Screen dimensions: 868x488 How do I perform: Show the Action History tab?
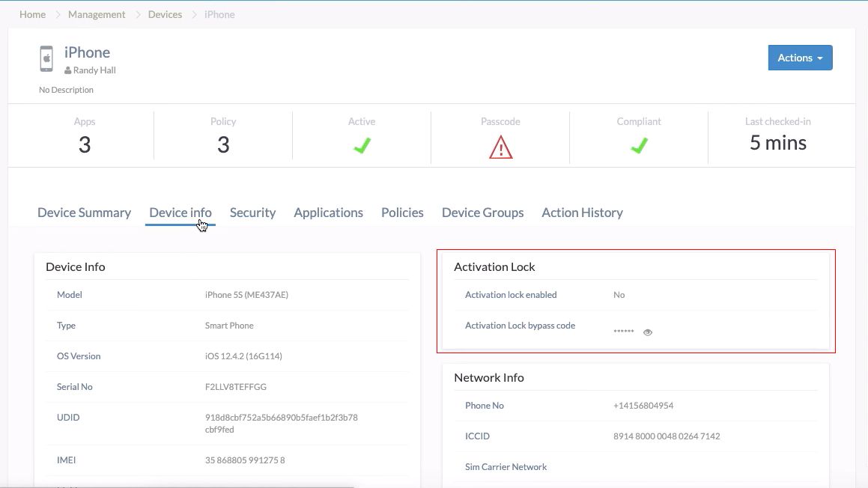point(583,213)
